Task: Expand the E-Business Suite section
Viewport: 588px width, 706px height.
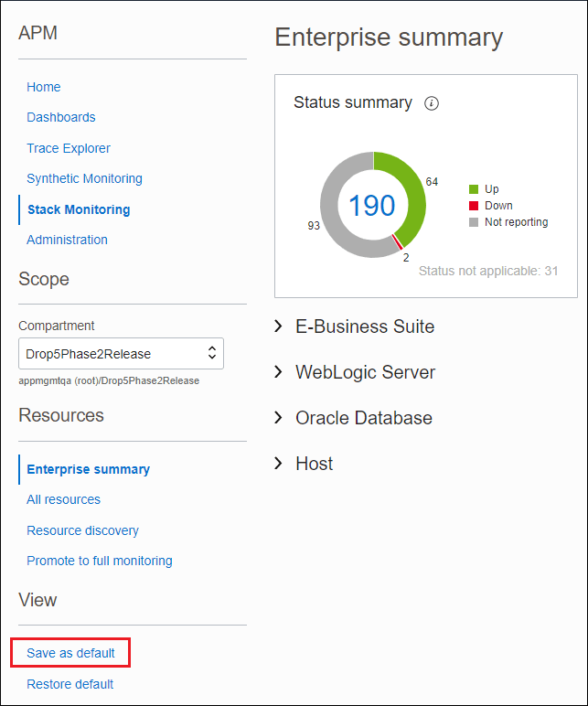Action: click(x=279, y=326)
